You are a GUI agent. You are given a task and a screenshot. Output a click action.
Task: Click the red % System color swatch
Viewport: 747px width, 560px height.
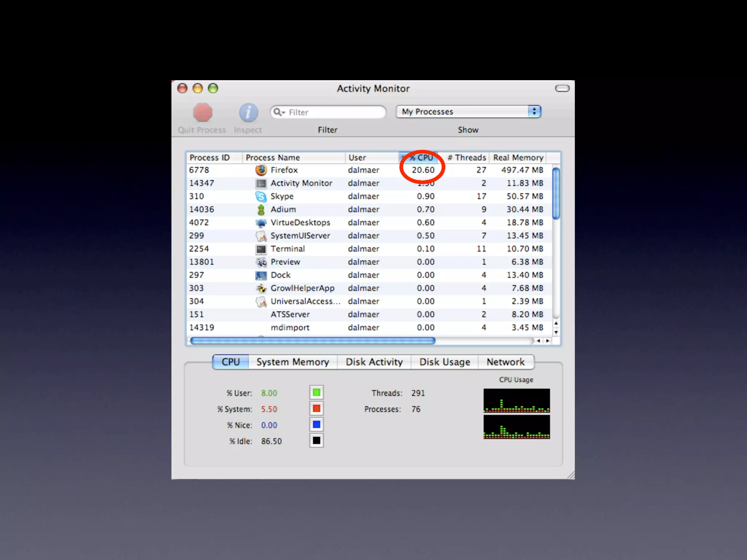click(316, 409)
